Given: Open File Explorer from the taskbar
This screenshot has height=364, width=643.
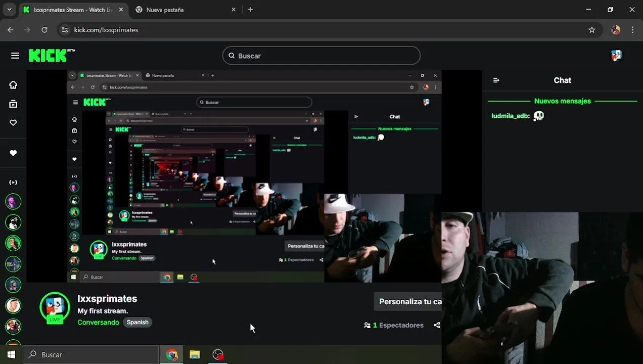Looking at the screenshot, I should [195, 354].
